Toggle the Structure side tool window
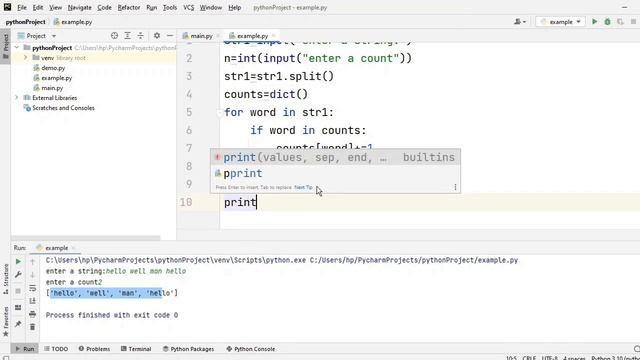This screenshot has width=640, height=360. click(5, 279)
